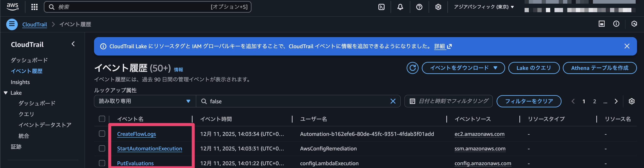Image resolution: width=644 pixels, height=168 pixels.
Task: Focus the top search bar
Action: click(147, 7)
